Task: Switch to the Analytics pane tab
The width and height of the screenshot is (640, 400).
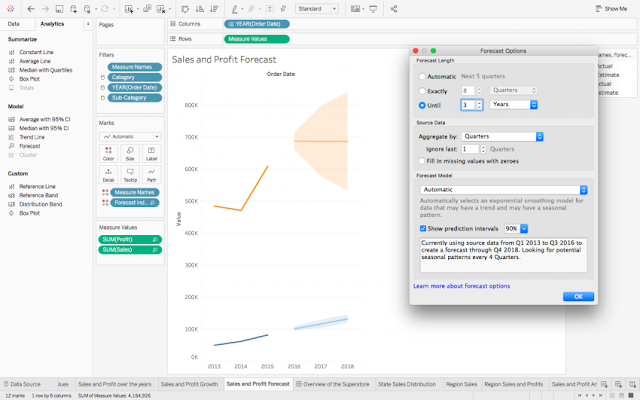Action: click(52, 24)
